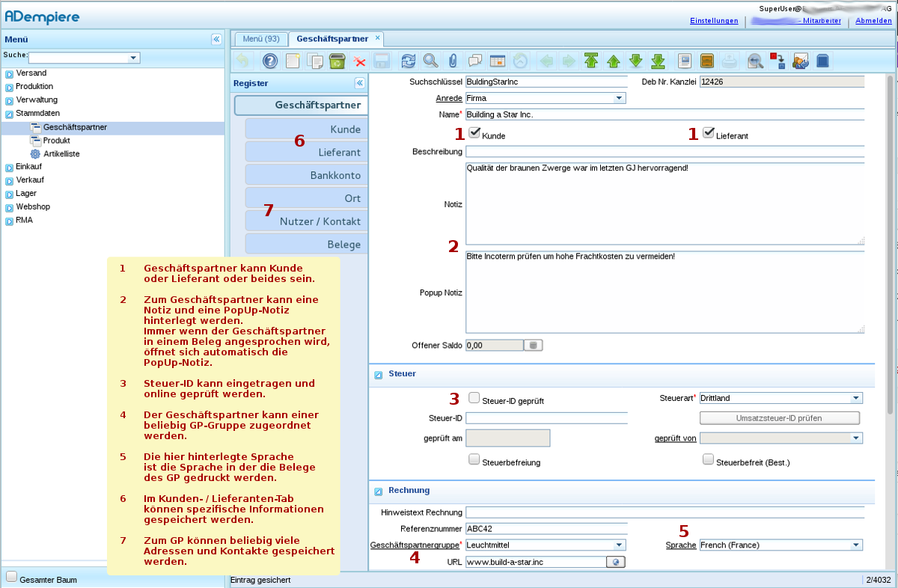Viewport: 898px width, 588px height.
Task: Click the Umsatzsteuer-ID prüfen button
Action: pos(780,418)
